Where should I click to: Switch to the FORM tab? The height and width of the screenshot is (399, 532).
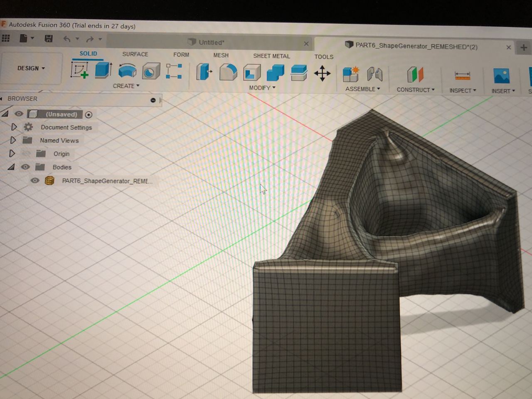181,54
